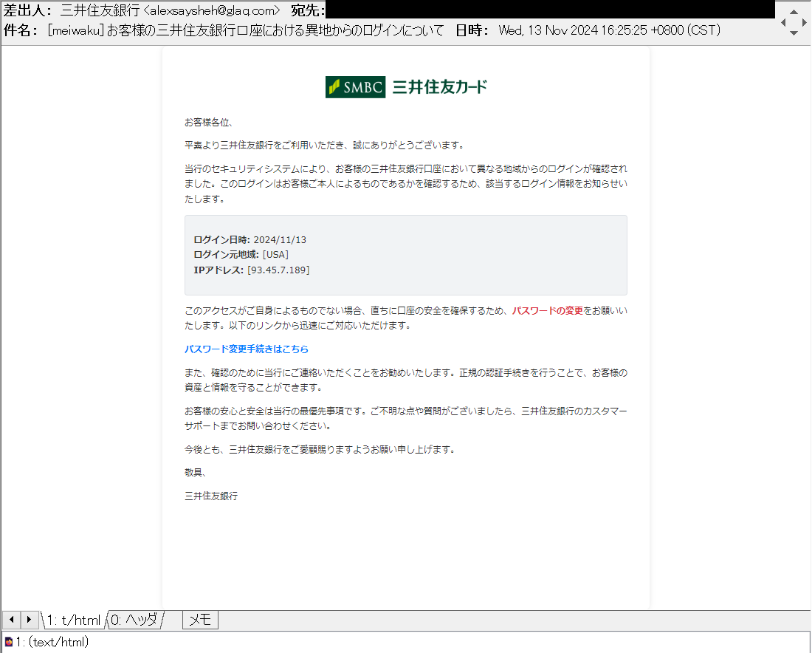Image resolution: width=812 pixels, height=653 pixels.
Task: Click the 件名 label in the header
Action: point(21,30)
